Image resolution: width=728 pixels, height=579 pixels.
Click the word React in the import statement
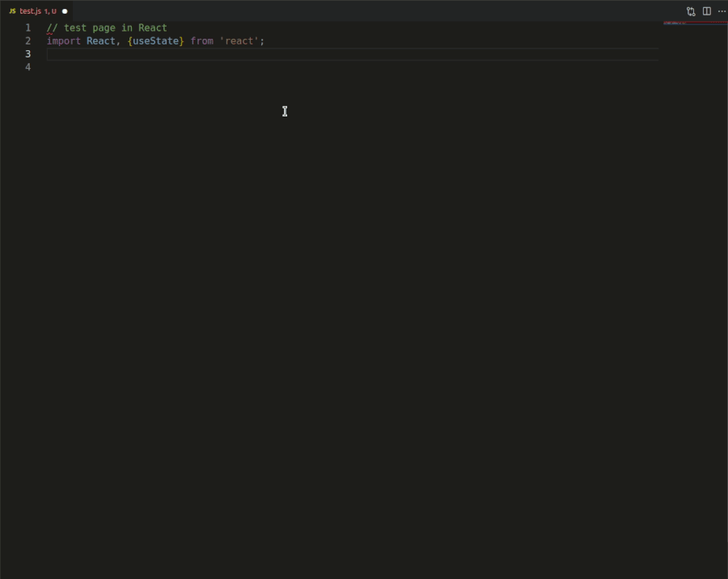click(99, 40)
